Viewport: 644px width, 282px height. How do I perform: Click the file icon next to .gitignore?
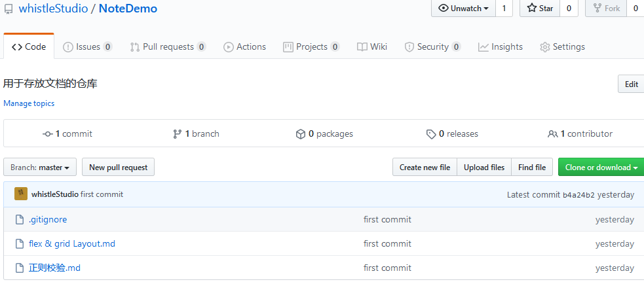pyautogui.click(x=19, y=220)
